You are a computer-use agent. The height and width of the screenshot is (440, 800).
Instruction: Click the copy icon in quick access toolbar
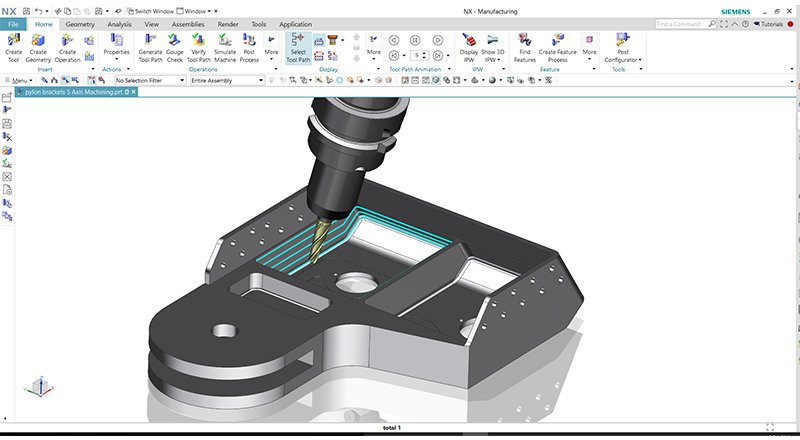click(x=67, y=11)
